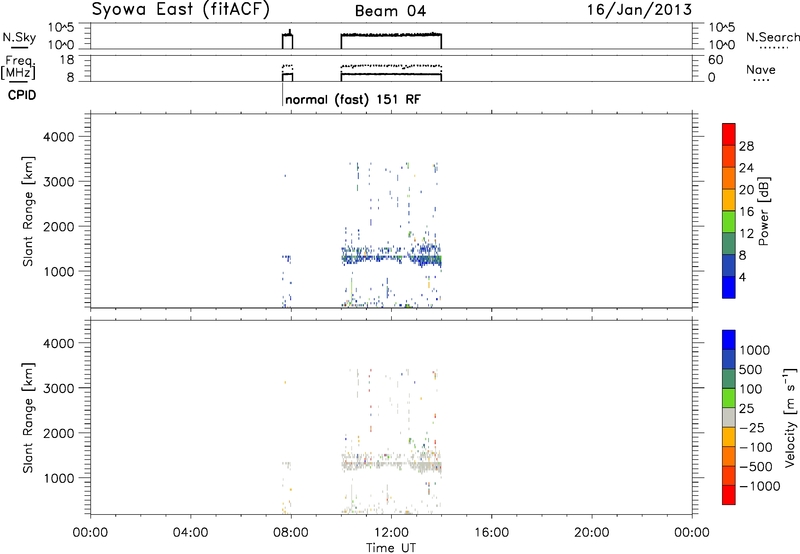Click the '18' frequency axis tick label

[x=67, y=60]
